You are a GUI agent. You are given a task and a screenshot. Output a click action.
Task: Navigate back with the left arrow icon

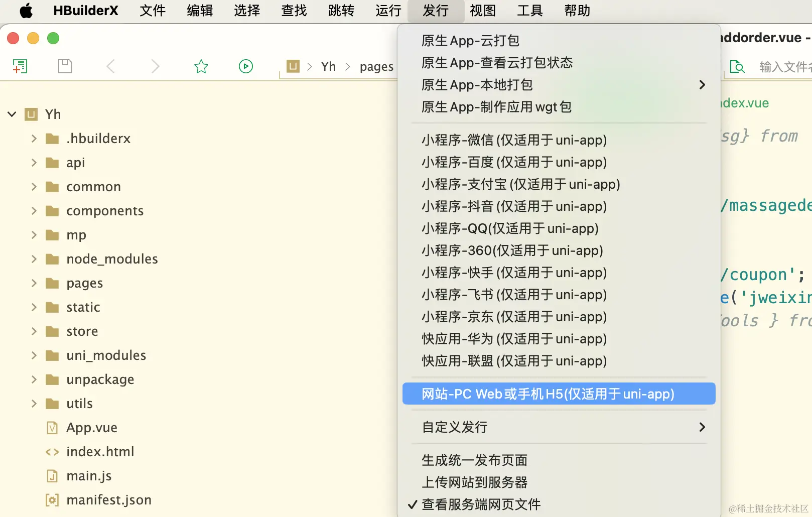(x=111, y=66)
